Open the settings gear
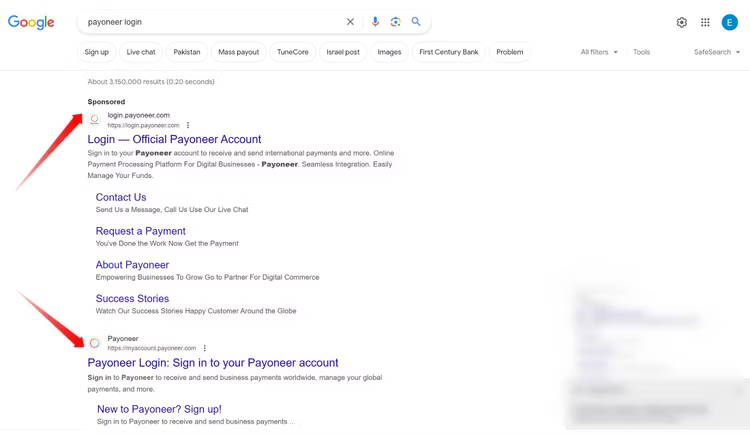Viewport: 750px width, 435px height. point(682,23)
